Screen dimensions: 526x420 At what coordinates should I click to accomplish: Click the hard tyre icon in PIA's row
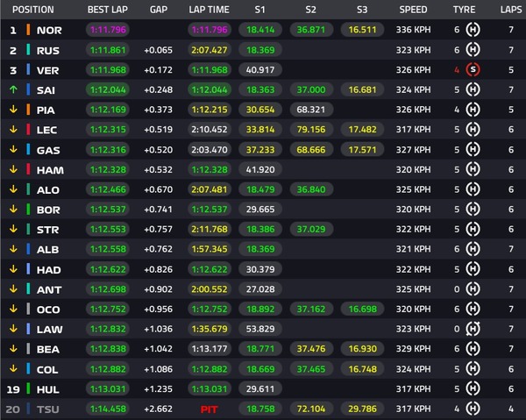pos(473,110)
